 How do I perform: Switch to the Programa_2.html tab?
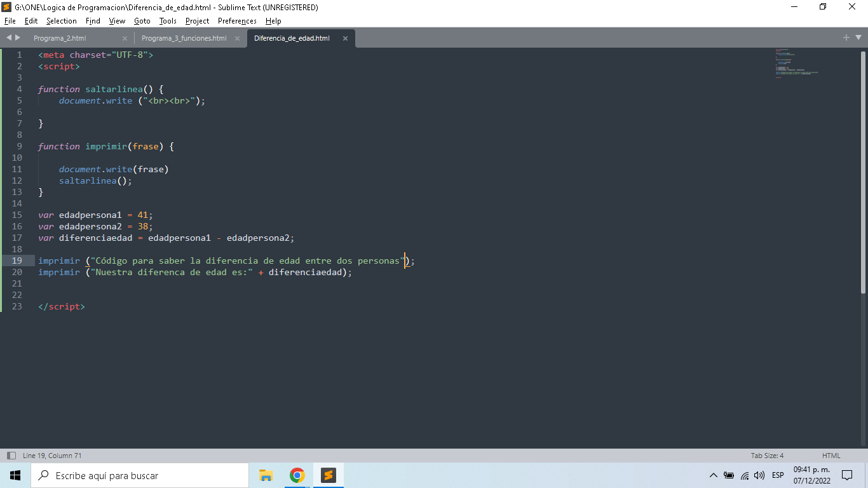[x=60, y=38]
